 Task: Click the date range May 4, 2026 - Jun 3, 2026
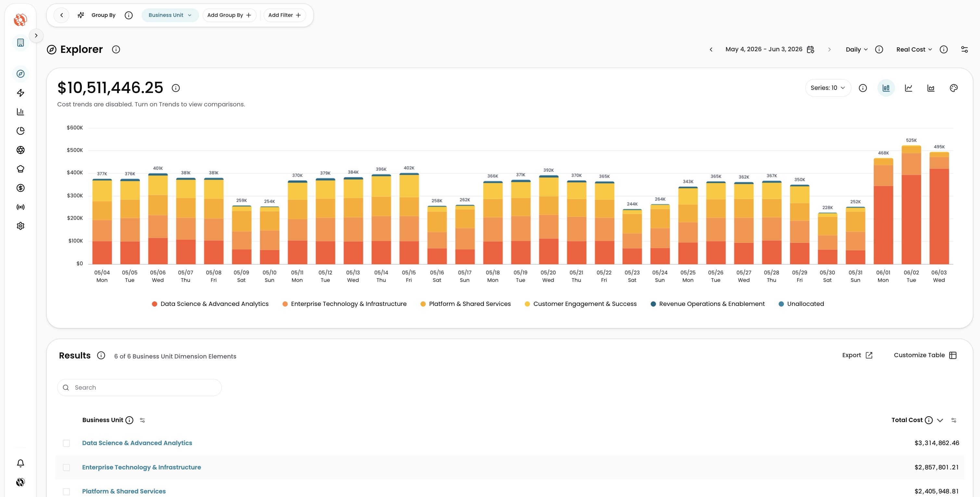[763, 49]
